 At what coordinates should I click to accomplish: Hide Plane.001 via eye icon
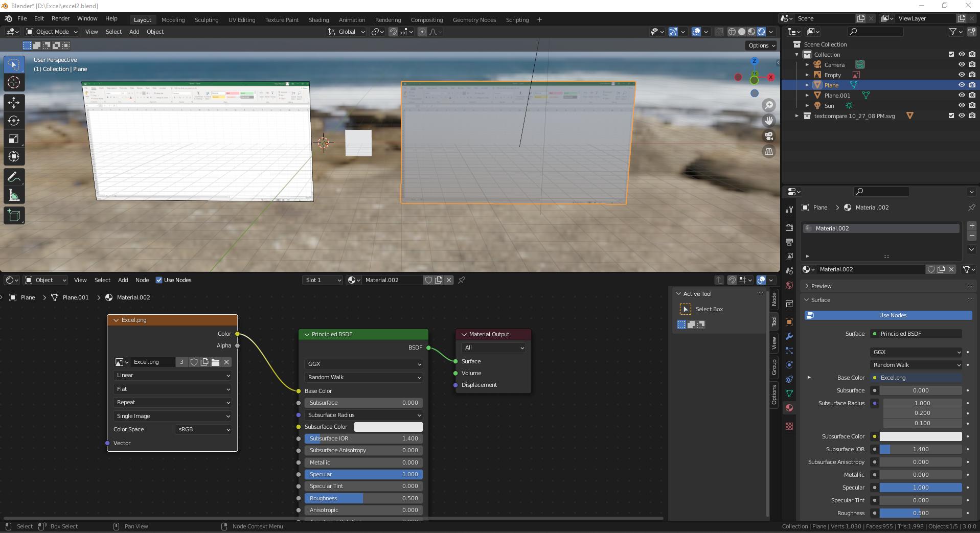(962, 96)
